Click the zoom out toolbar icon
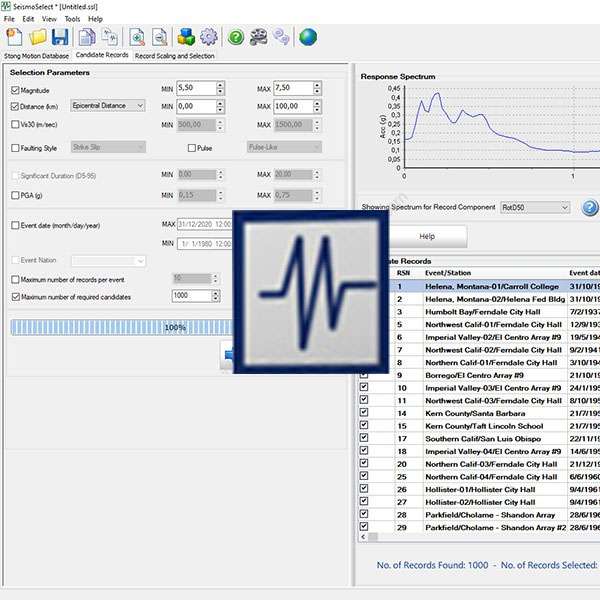 (160, 38)
